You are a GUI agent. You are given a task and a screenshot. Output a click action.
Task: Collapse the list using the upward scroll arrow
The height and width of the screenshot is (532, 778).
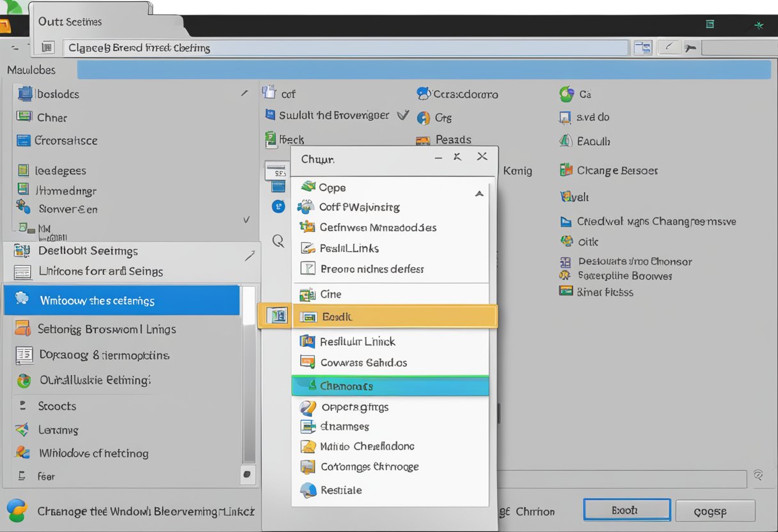[479, 192]
